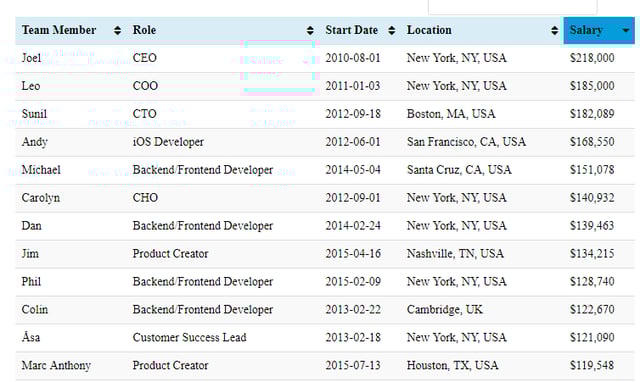Select the name Leo
640x382 pixels.
tap(31, 86)
